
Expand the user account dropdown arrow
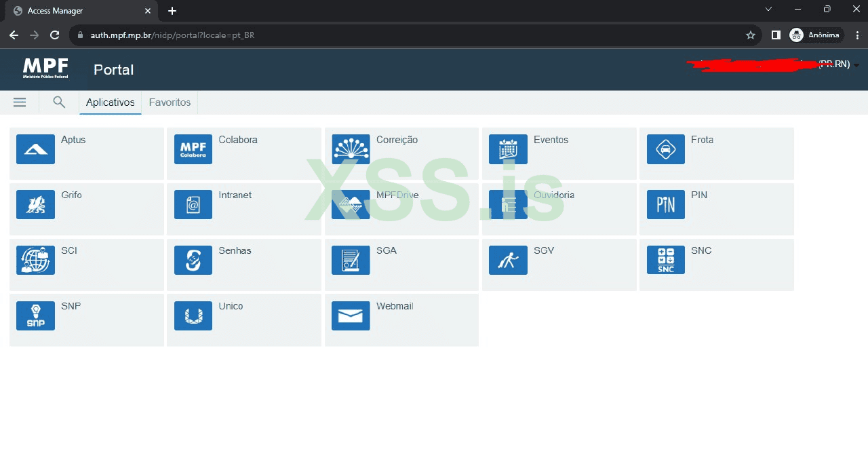pos(856,65)
